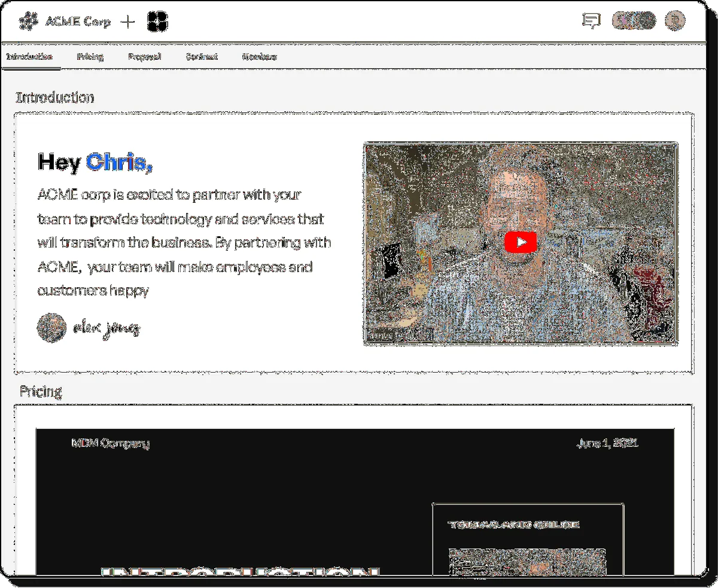Click the Pricing section heading

tap(41, 392)
